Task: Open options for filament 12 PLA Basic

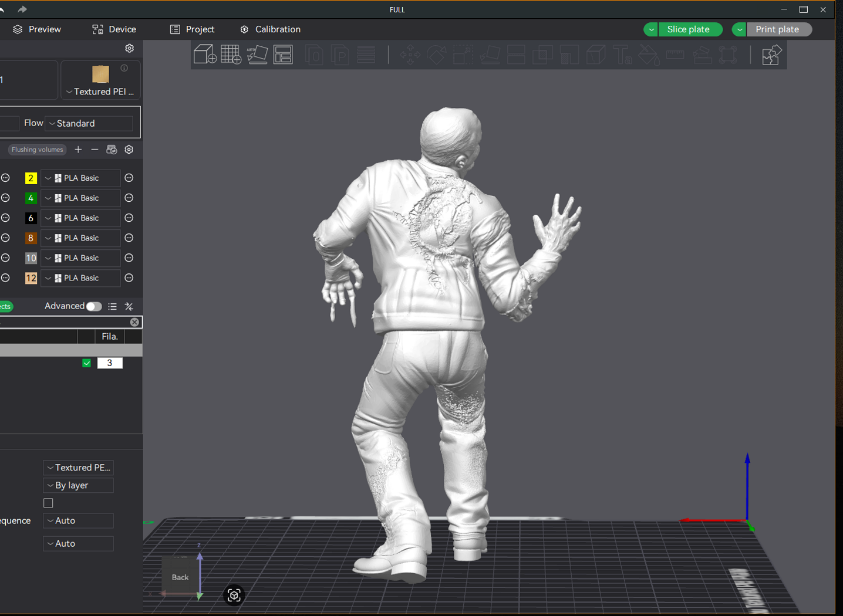Action: pos(129,278)
